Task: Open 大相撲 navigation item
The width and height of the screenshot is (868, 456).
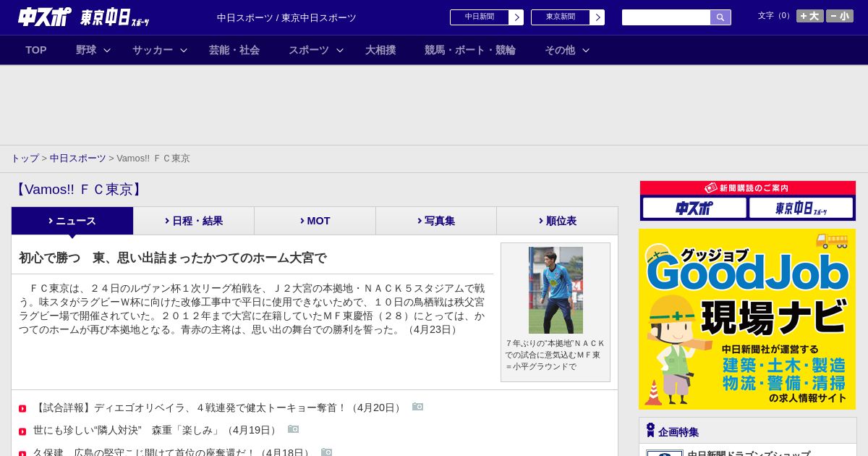Action: pos(380,50)
